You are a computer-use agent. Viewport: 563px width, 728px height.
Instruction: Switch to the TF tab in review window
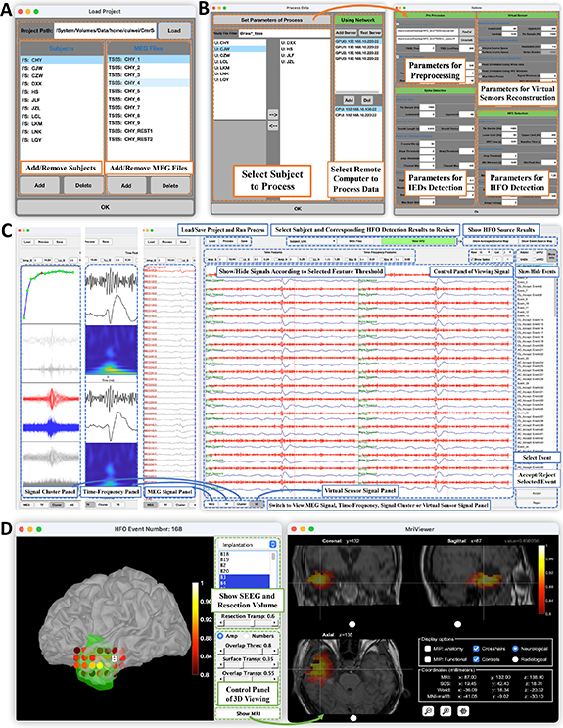pos(226,504)
